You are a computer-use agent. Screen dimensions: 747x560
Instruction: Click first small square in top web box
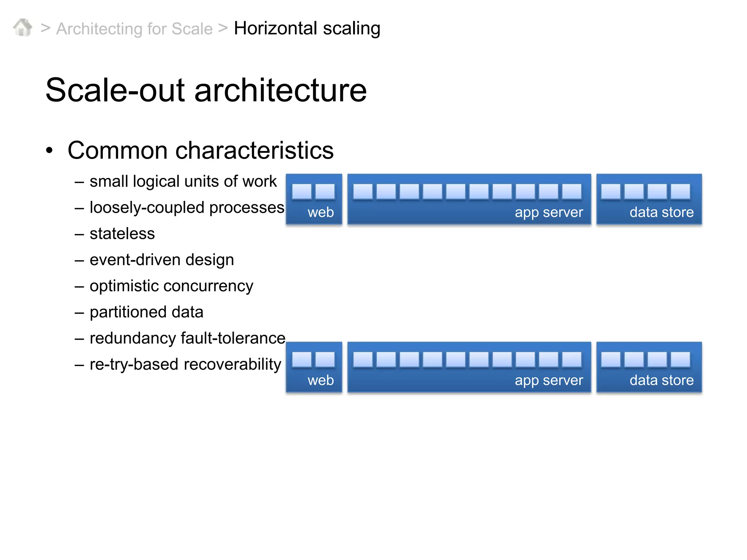tap(302, 191)
